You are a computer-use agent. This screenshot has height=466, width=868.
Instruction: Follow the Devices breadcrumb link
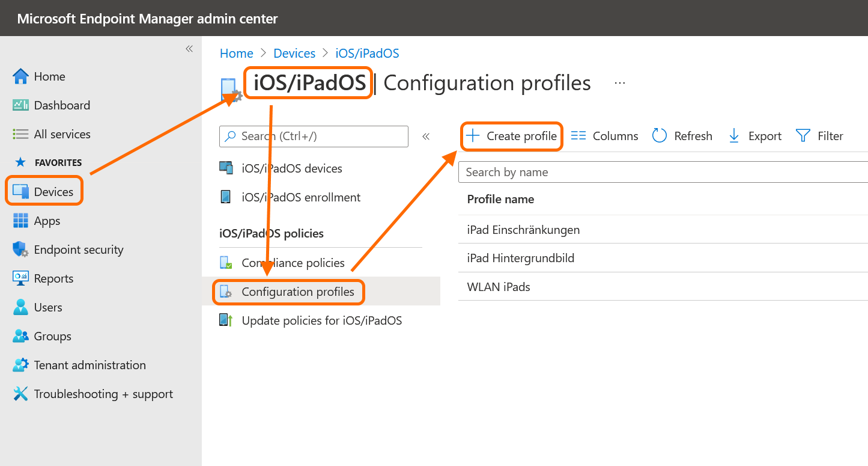(294, 54)
